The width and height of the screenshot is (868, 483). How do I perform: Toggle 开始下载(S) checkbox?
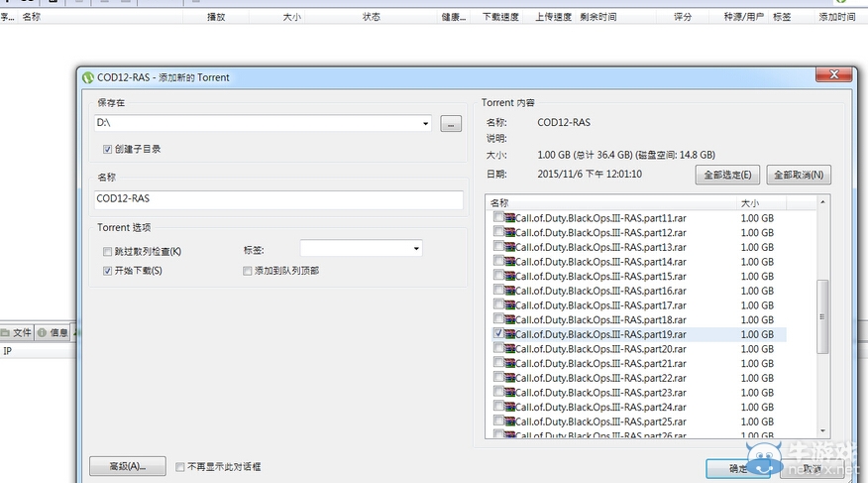107,271
